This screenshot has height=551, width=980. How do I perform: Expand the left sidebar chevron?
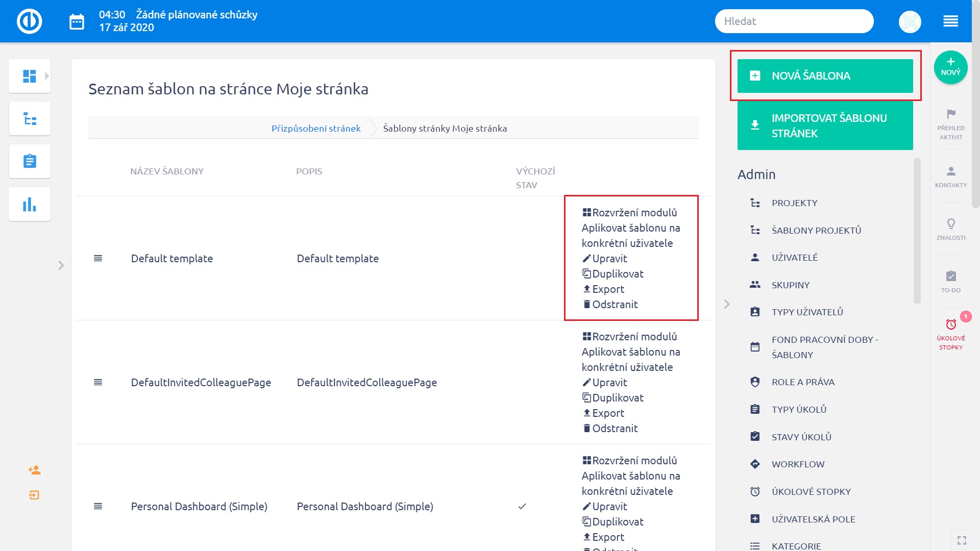(x=61, y=265)
